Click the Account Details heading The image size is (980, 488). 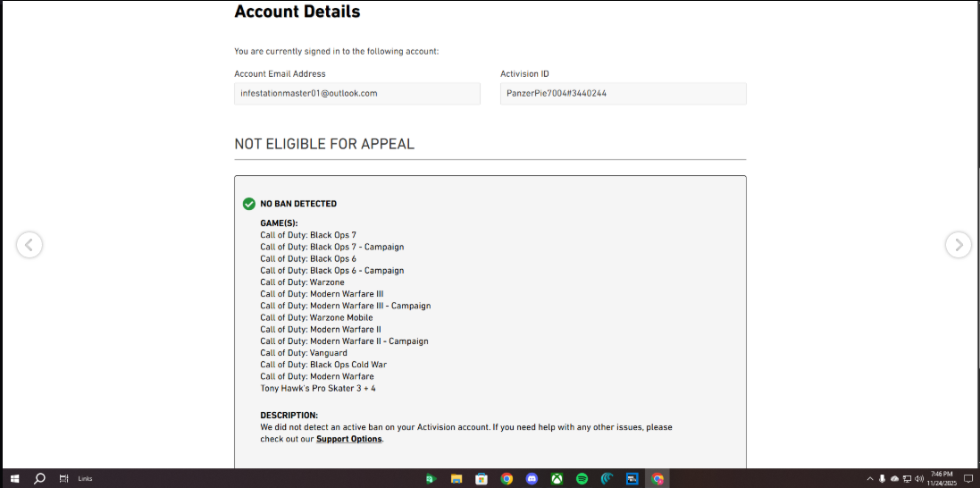297,12
